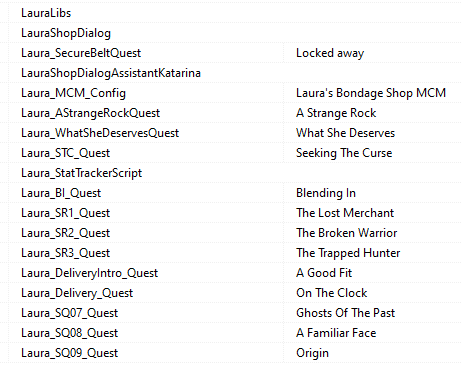461x371 pixels.
Task: Select the Laura_MCM_Config entry
Action: 73,93
